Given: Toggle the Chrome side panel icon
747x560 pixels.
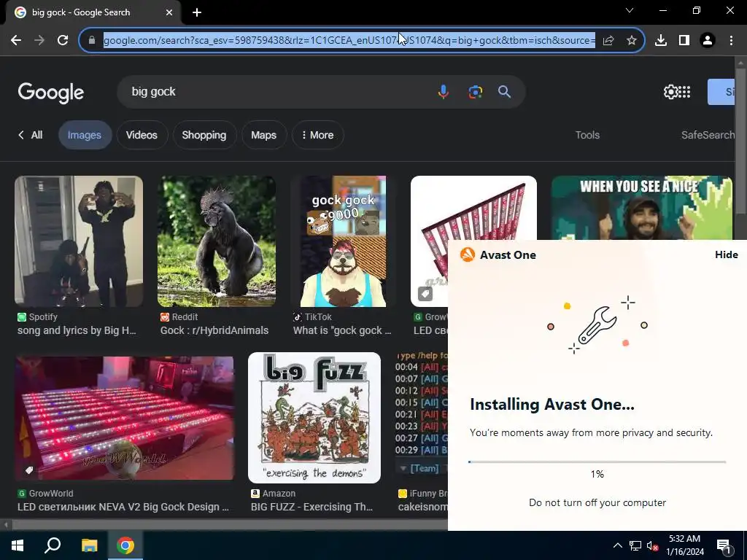Looking at the screenshot, I should coord(684,41).
